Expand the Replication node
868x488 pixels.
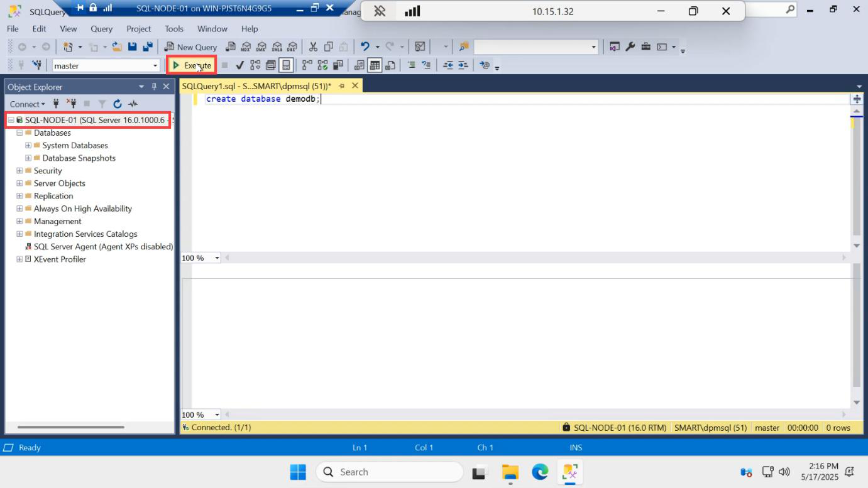point(19,196)
